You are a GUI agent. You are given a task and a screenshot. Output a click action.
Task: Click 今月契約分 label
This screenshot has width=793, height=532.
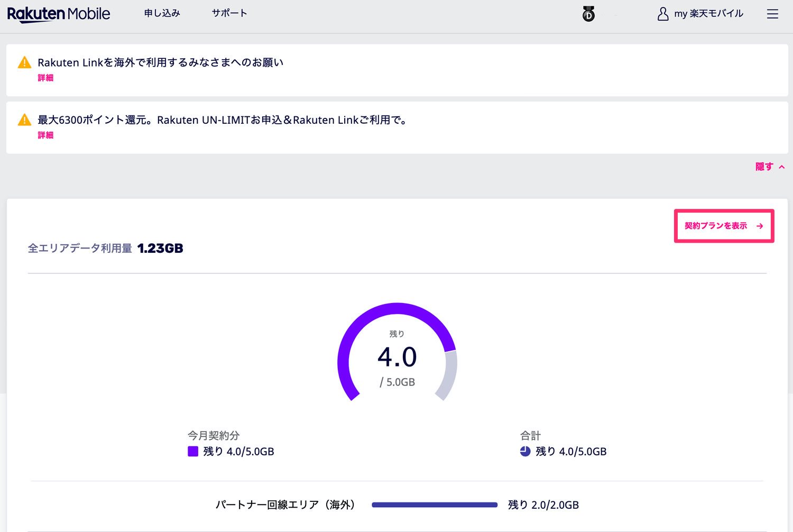tap(214, 435)
